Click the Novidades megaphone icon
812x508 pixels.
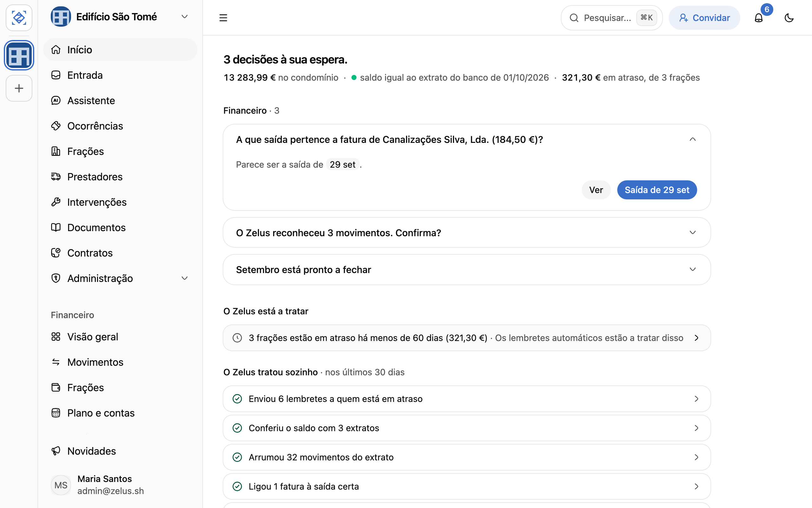tap(56, 451)
